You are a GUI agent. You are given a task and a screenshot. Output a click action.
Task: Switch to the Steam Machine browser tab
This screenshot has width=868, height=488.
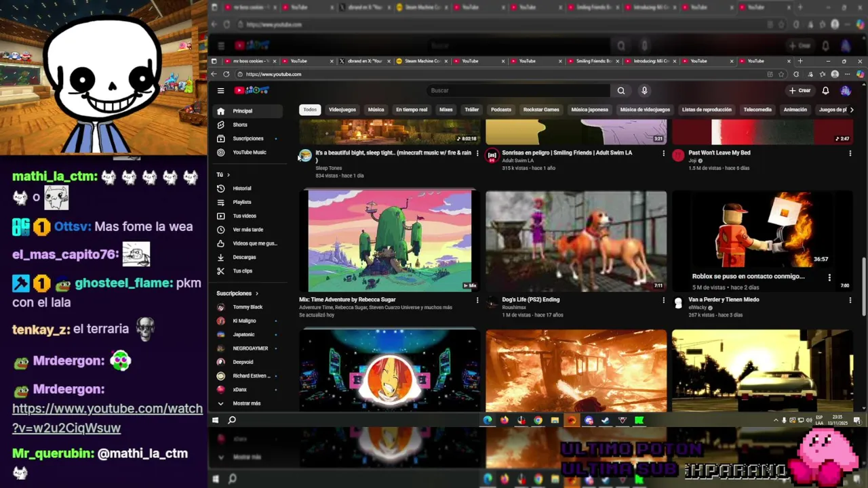(x=422, y=61)
